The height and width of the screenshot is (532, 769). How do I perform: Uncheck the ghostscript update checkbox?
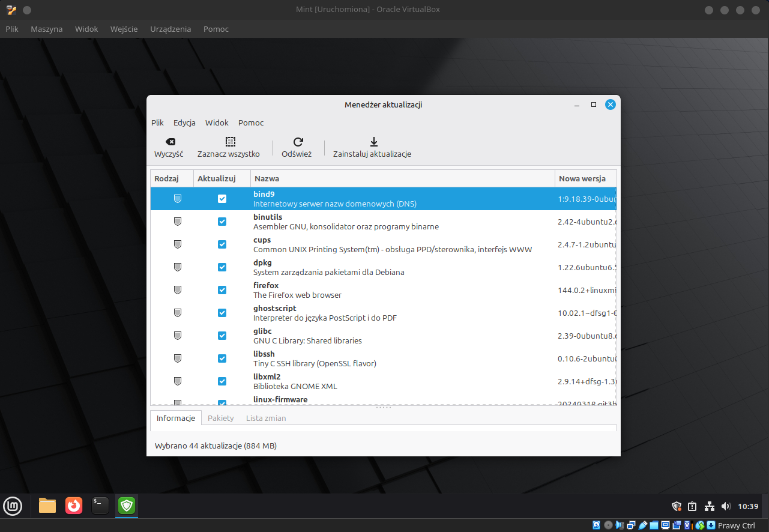(x=222, y=313)
